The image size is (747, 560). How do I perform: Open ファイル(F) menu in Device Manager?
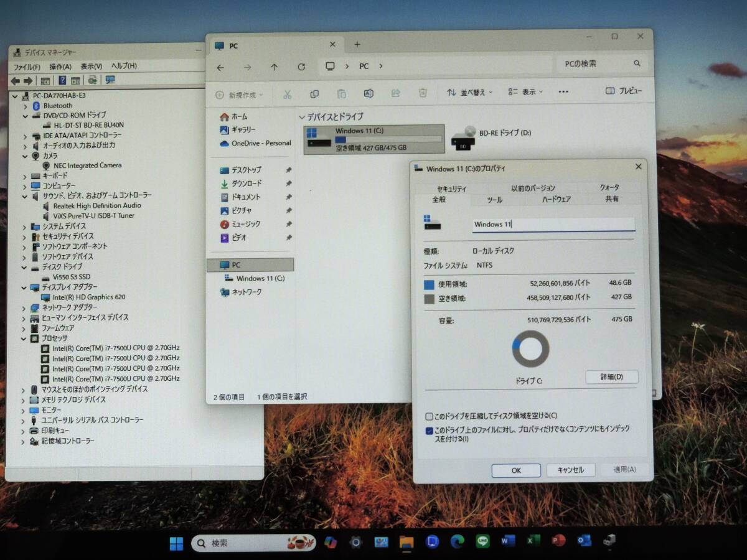click(27, 67)
